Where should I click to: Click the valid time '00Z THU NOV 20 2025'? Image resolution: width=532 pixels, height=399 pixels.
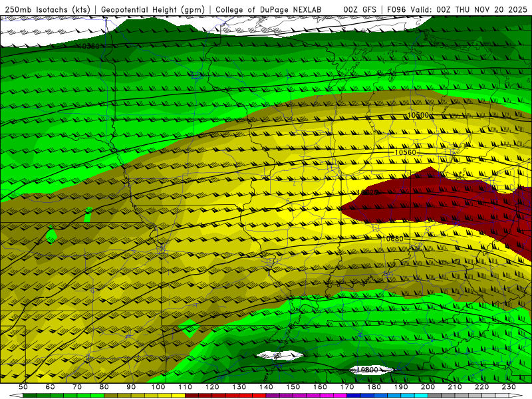482,10
